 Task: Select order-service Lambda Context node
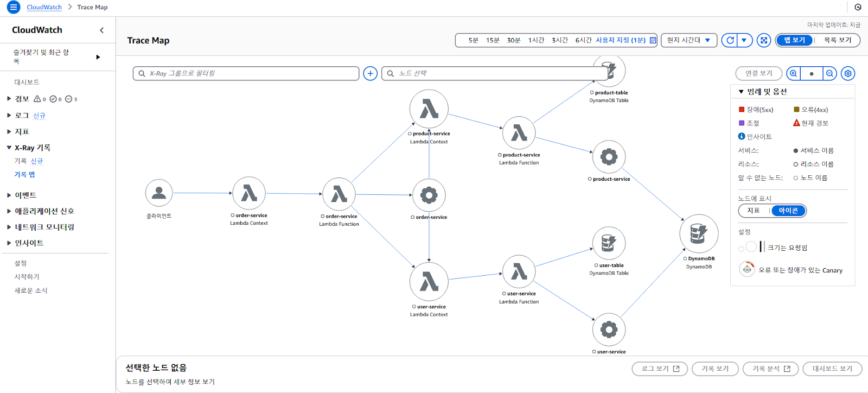(x=249, y=193)
